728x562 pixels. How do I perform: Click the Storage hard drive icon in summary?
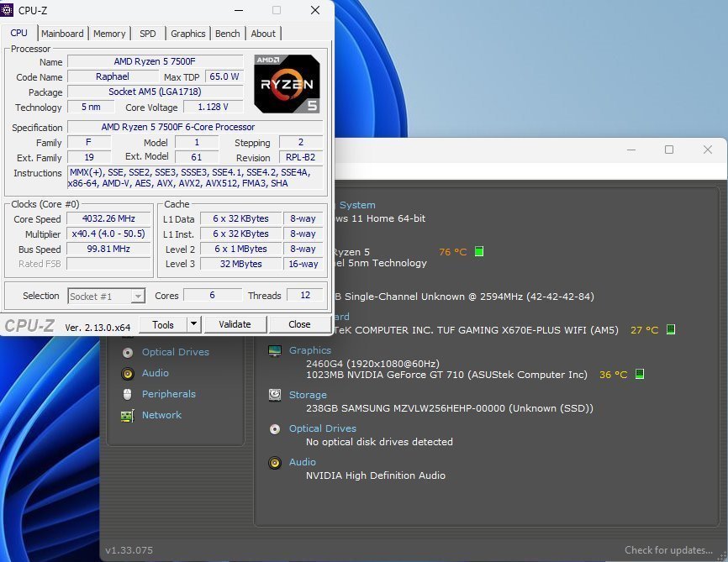pyautogui.click(x=275, y=395)
